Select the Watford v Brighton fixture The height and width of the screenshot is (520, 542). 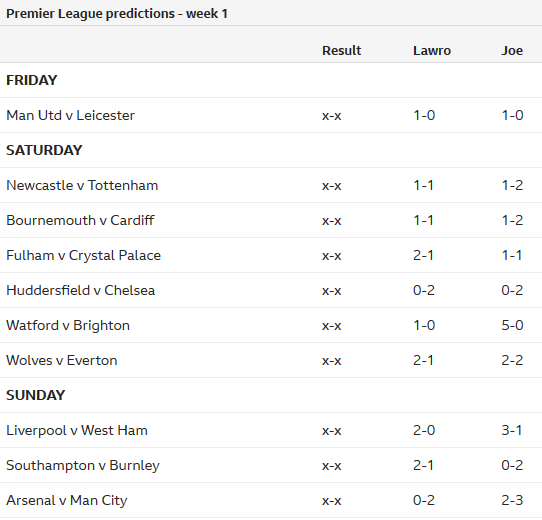[x=68, y=325]
